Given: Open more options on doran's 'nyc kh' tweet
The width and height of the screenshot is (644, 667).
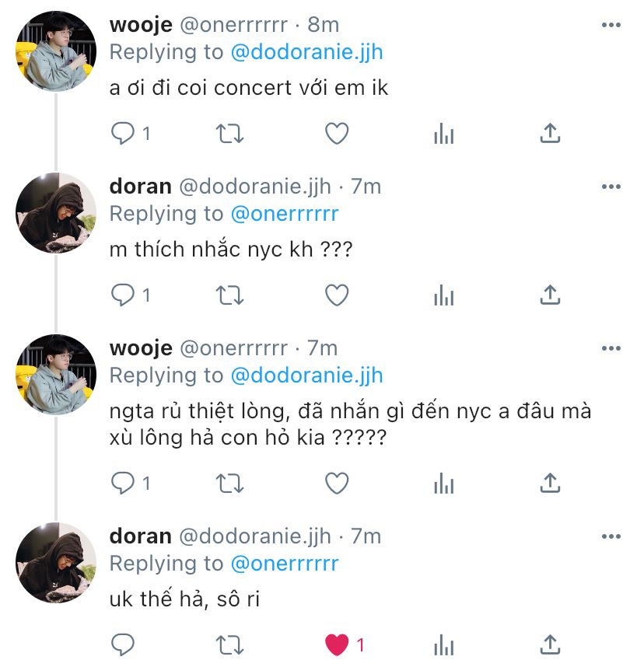Looking at the screenshot, I should [x=611, y=187].
